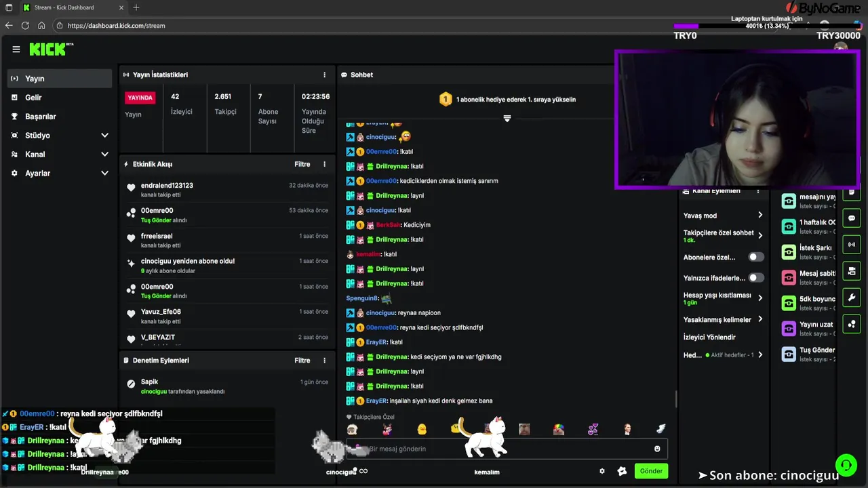The height and width of the screenshot is (488, 868).
Task: Open chat settings gear icon
Action: tap(601, 471)
